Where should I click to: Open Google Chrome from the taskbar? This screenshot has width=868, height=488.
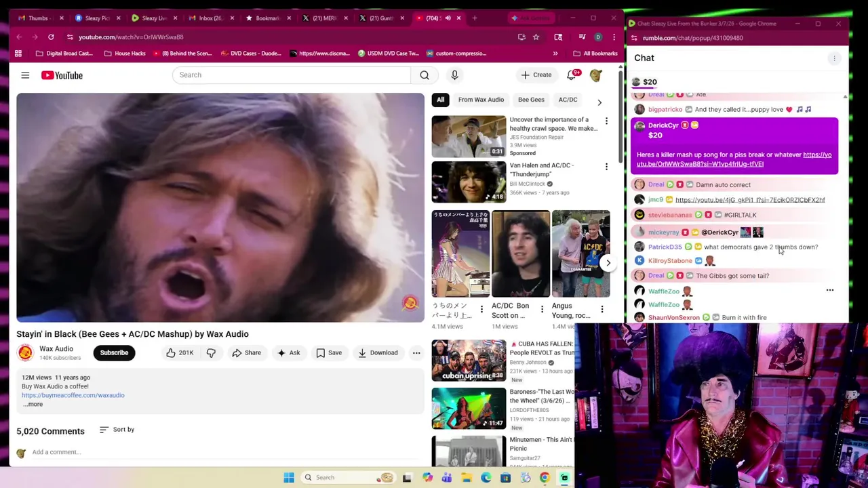[545, 478]
